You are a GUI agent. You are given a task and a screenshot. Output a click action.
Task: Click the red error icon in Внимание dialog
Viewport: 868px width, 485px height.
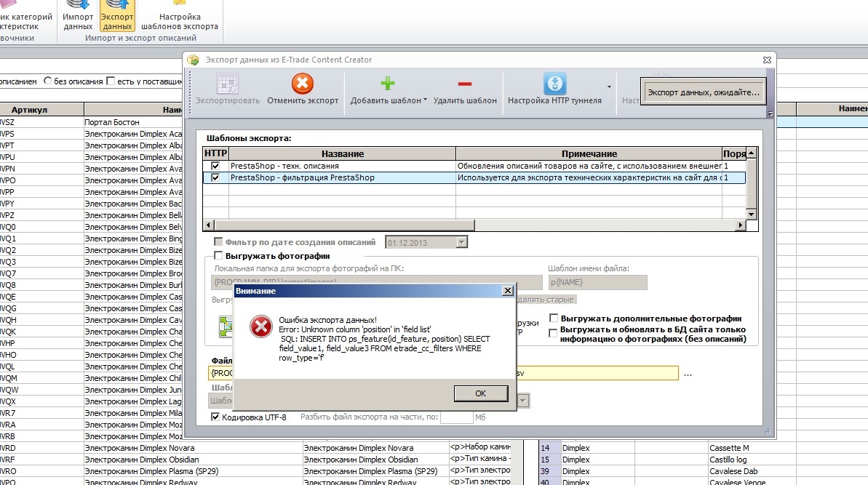coord(260,326)
